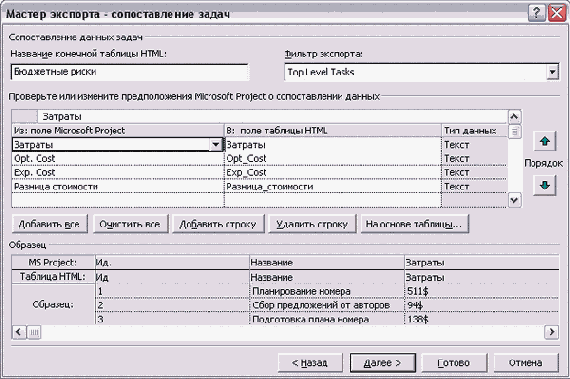
Task: Move the selected row up with green arrow
Action: [x=545, y=141]
